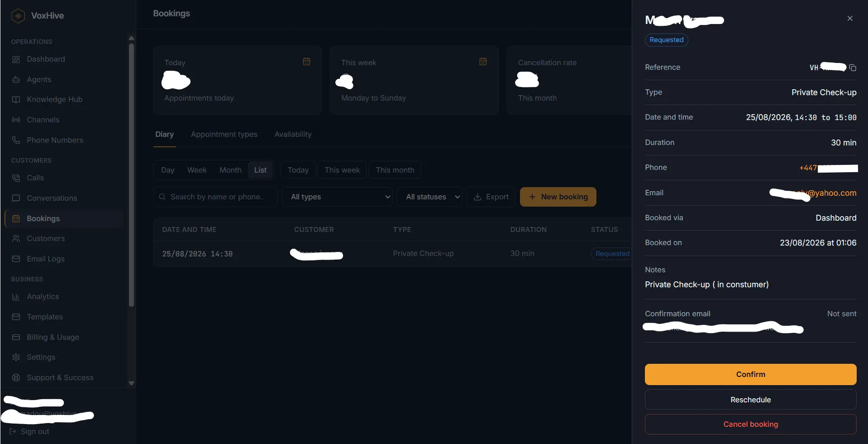Copy the booking reference number
This screenshot has width=868, height=444.
pos(853,68)
